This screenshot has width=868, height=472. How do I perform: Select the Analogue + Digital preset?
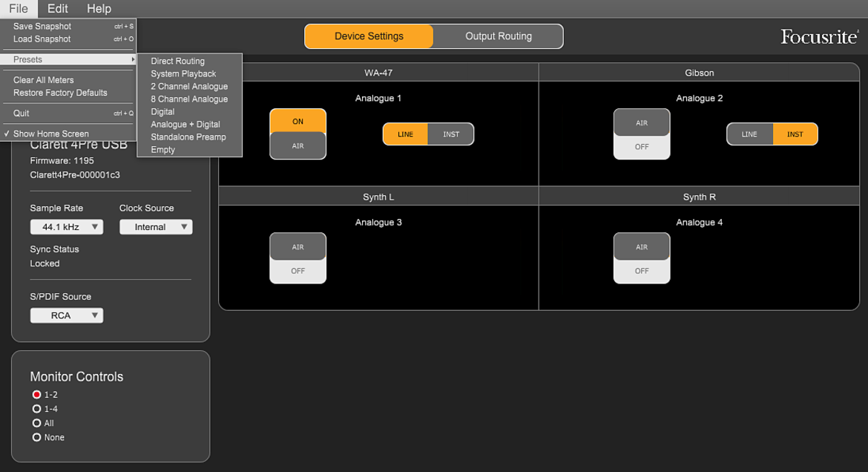pyautogui.click(x=189, y=125)
